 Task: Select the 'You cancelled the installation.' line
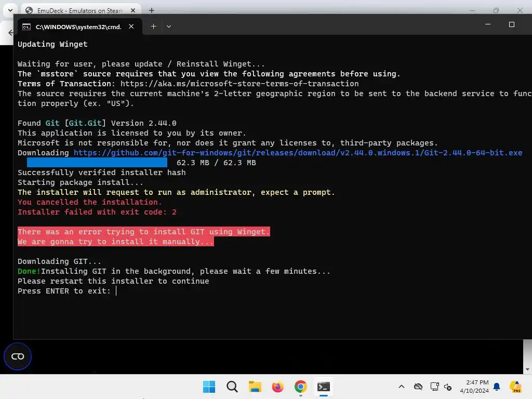pos(90,202)
